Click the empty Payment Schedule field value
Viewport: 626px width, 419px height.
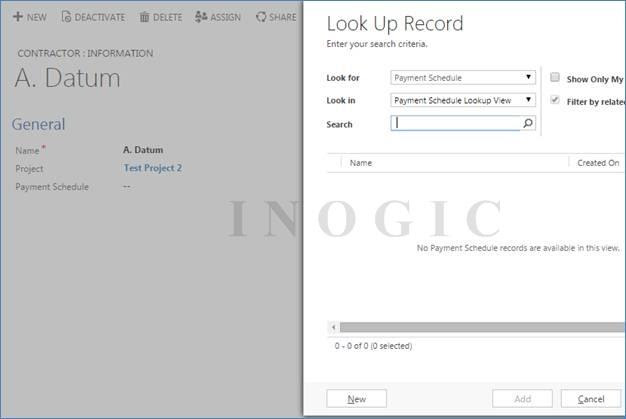127,187
